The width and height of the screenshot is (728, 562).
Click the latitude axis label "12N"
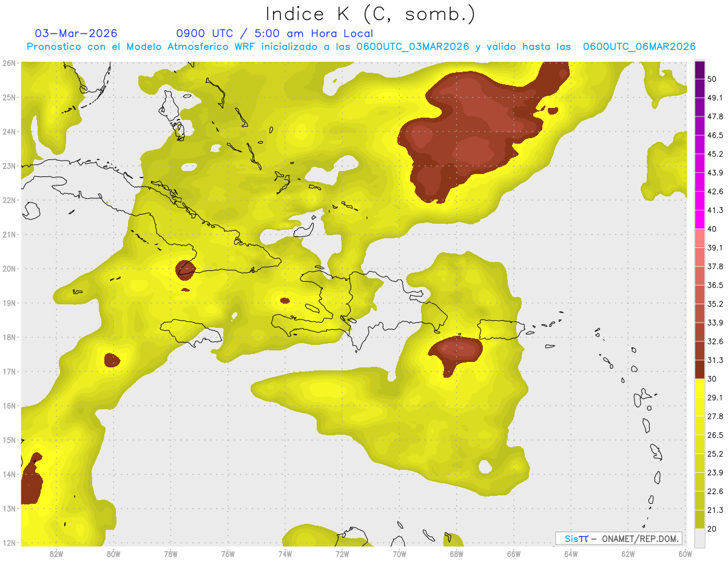tap(9, 543)
